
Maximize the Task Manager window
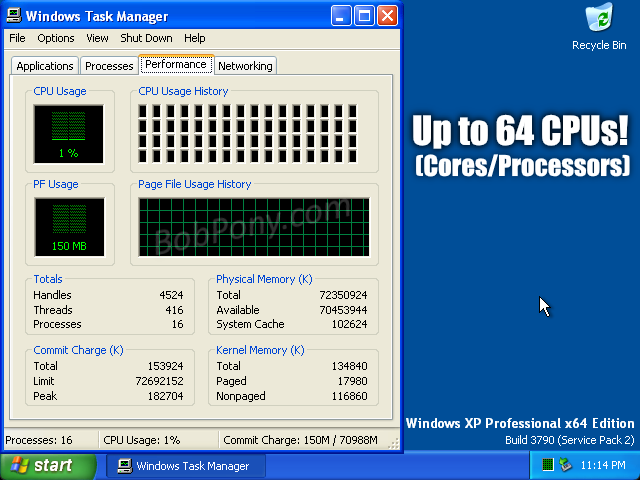(364, 16)
